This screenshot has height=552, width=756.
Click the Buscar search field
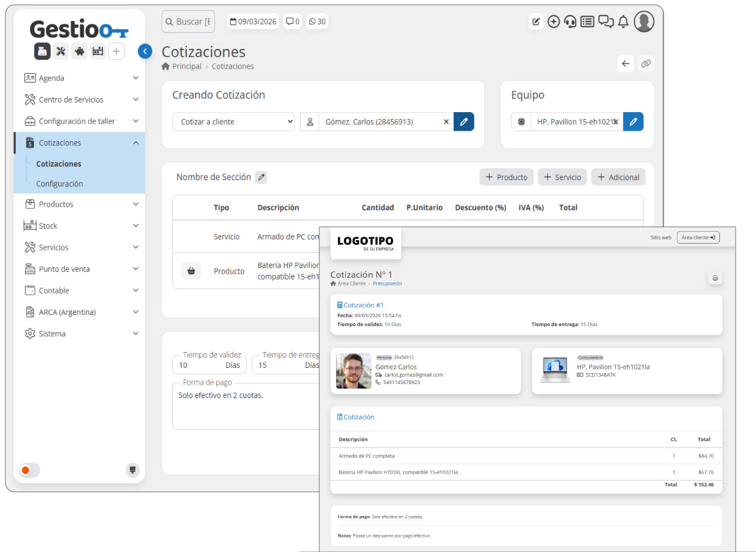point(188,21)
